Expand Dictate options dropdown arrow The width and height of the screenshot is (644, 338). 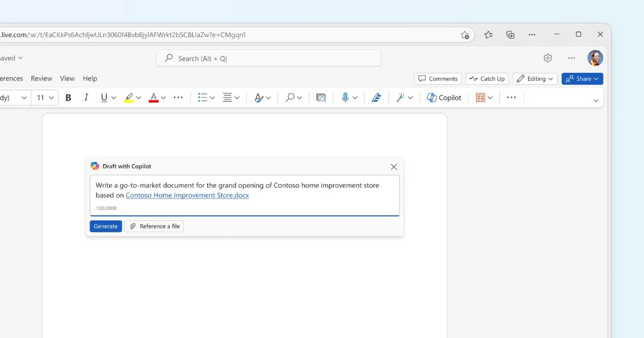click(355, 98)
